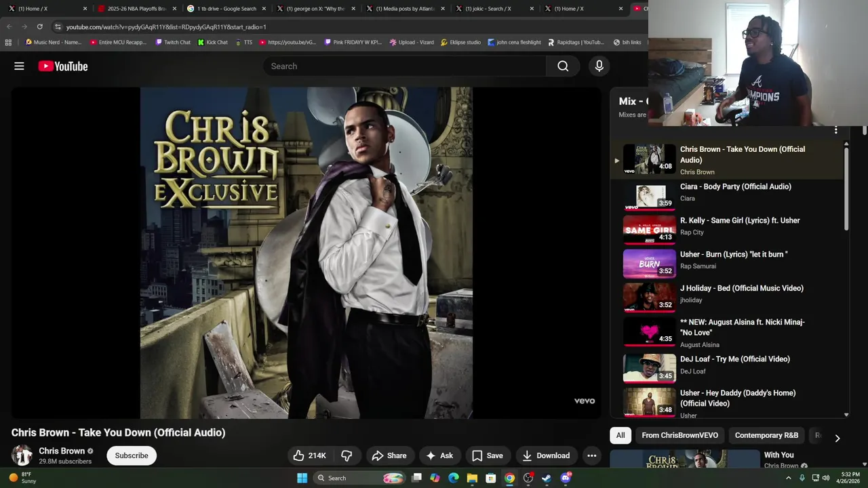
Task: Open 'Rapidtags | YouTub...' bookmark
Action: [576, 42]
